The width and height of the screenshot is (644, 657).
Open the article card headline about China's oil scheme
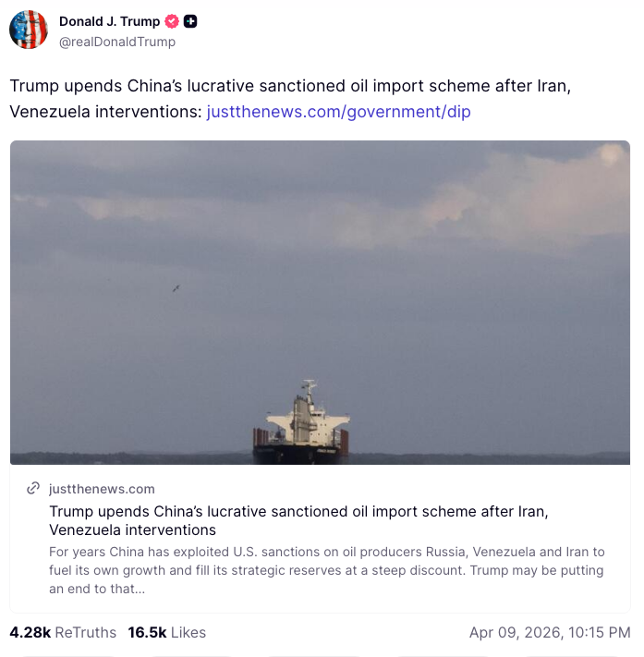[x=298, y=520]
